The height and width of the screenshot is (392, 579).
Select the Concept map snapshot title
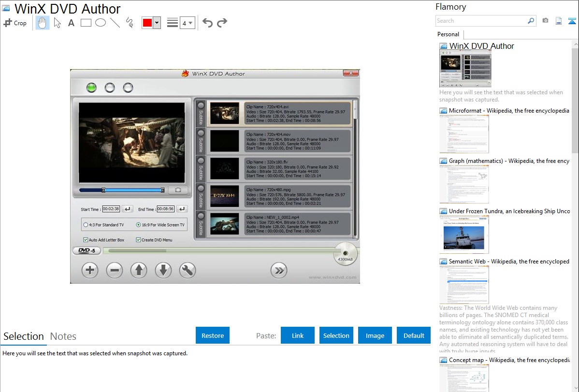tap(509, 360)
